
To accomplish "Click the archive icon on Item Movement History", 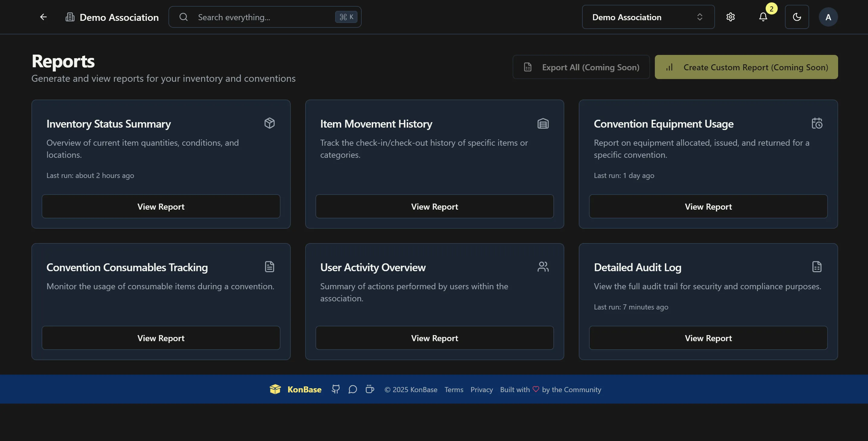I will click(543, 123).
